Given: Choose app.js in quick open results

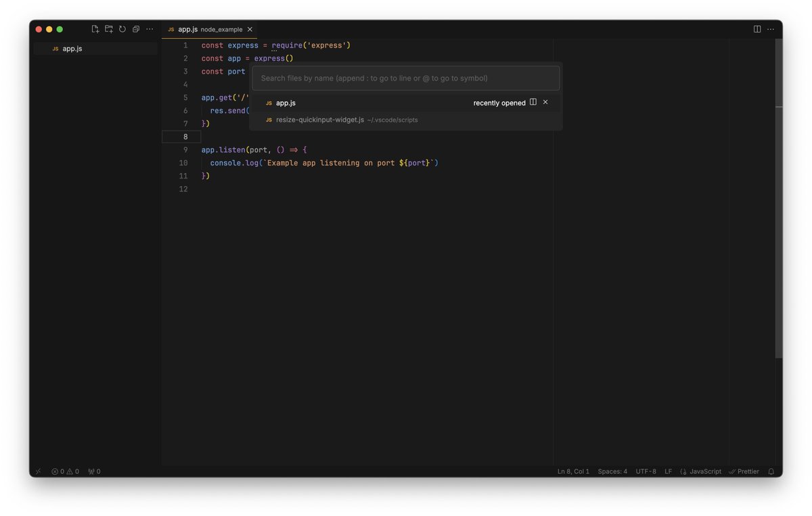Looking at the screenshot, I should pos(406,103).
